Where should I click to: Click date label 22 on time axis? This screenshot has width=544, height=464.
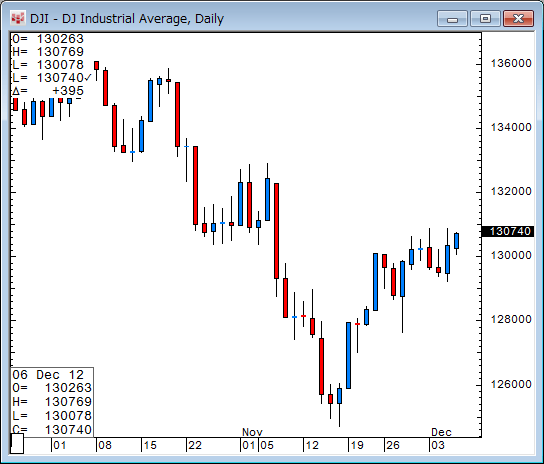click(x=195, y=445)
